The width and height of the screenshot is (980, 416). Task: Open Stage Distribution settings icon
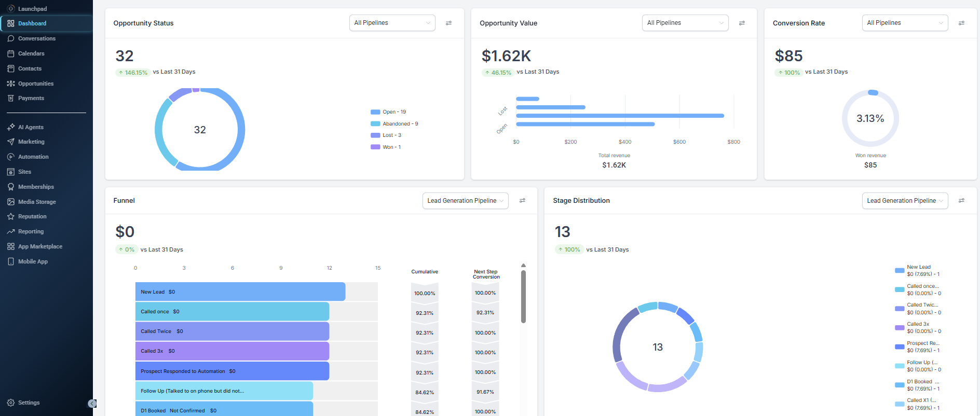click(x=961, y=201)
